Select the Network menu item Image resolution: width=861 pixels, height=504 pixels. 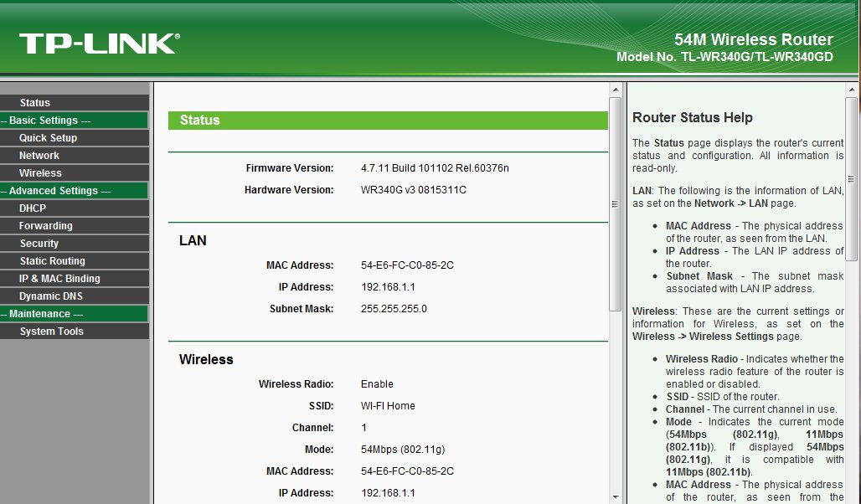(x=39, y=156)
